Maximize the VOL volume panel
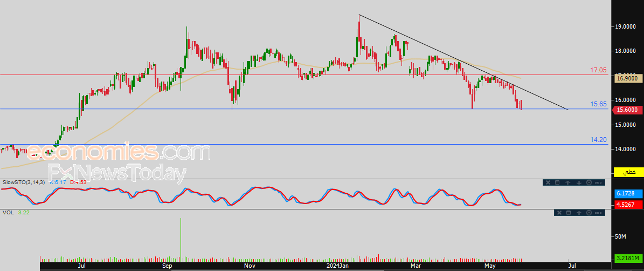Screen dimensions: 644x271 [x=569, y=213]
